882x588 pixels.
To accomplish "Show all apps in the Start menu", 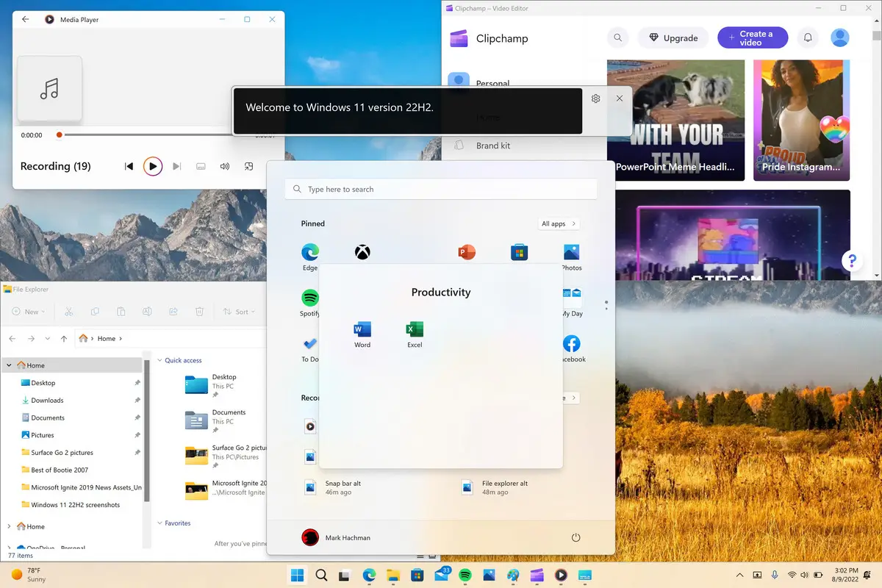I will [558, 223].
